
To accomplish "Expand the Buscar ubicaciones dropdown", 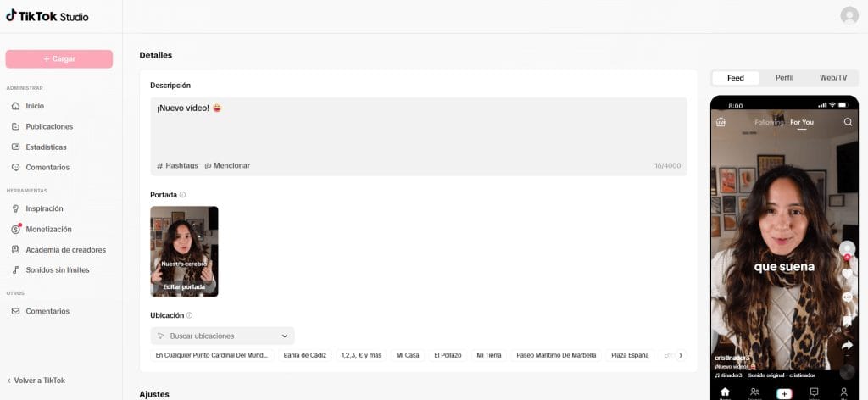I will 222,336.
